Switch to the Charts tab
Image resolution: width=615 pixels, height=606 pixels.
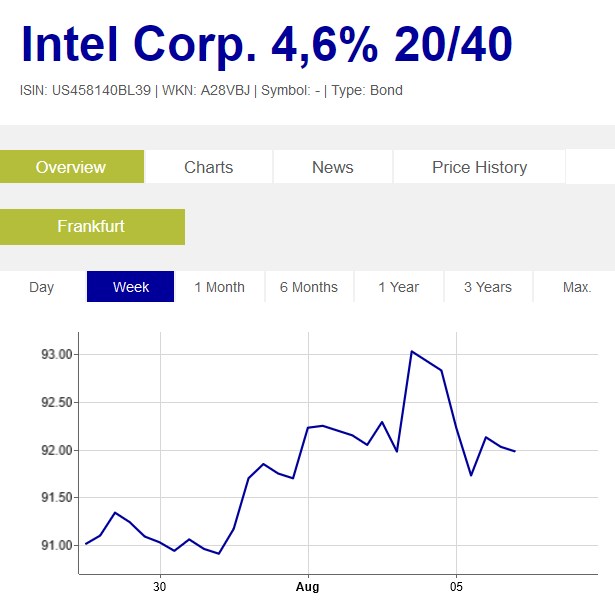pos(208,167)
